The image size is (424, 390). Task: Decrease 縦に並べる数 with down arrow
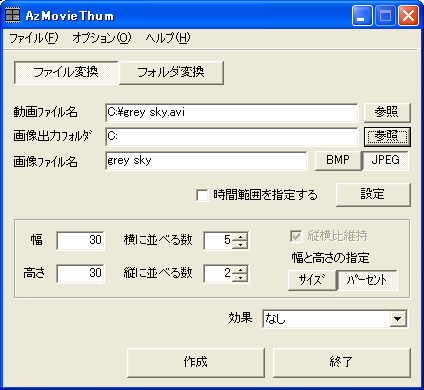coord(240,278)
